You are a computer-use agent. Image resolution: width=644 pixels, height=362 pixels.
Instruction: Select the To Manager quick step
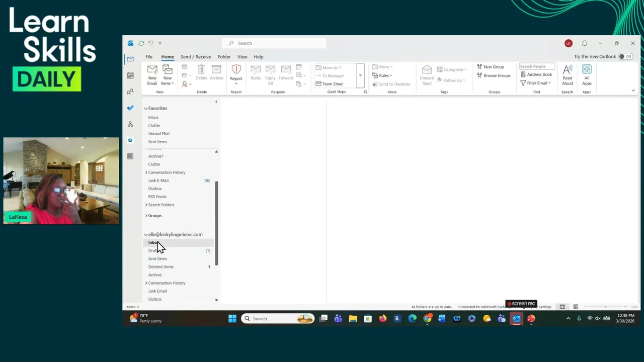tap(330, 76)
